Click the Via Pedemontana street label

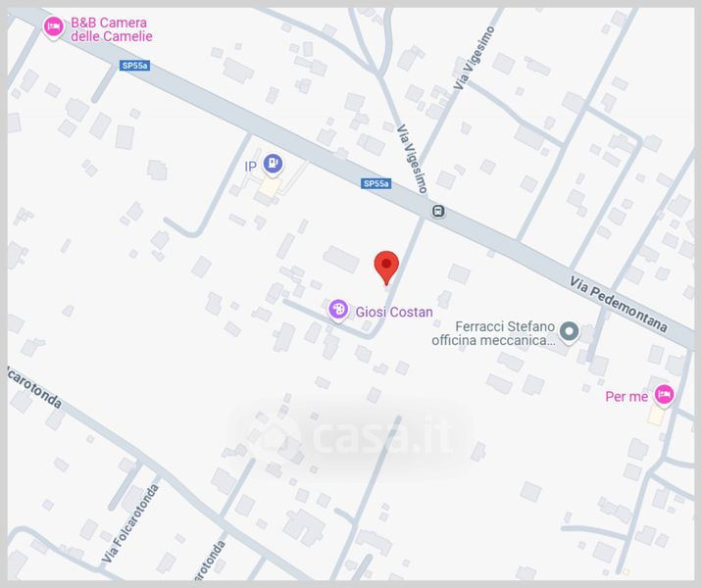(x=619, y=305)
